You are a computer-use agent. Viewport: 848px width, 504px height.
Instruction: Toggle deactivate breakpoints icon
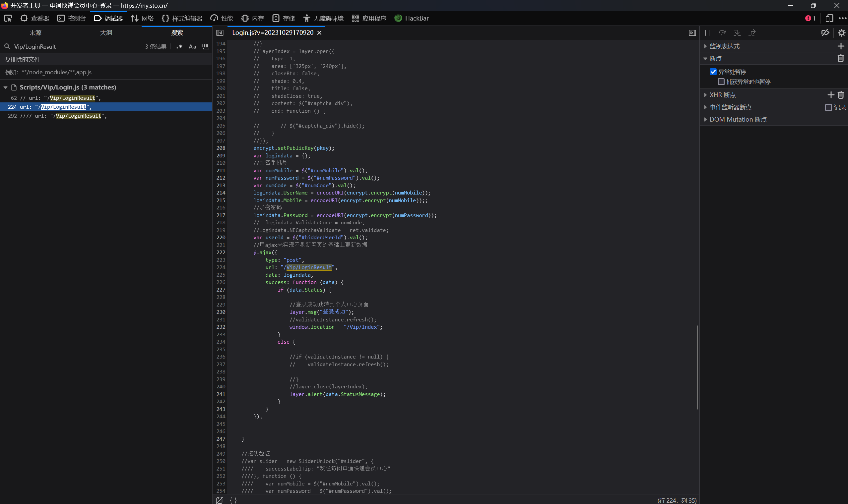(x=825, y=32)
